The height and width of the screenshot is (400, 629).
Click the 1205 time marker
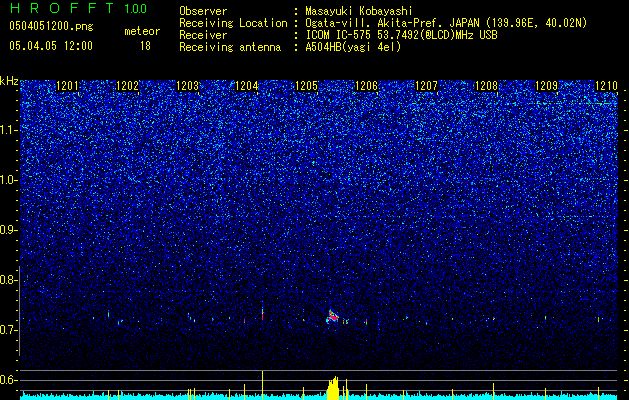pyautogui.click(x=306, y=86)
